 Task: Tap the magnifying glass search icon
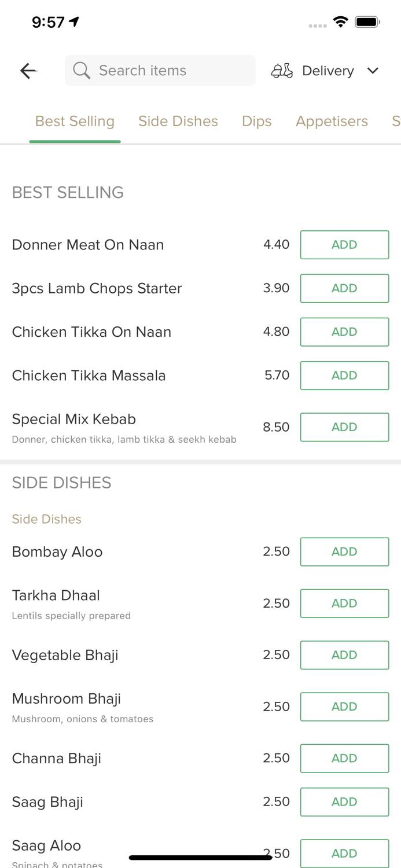tap(81, 70)
